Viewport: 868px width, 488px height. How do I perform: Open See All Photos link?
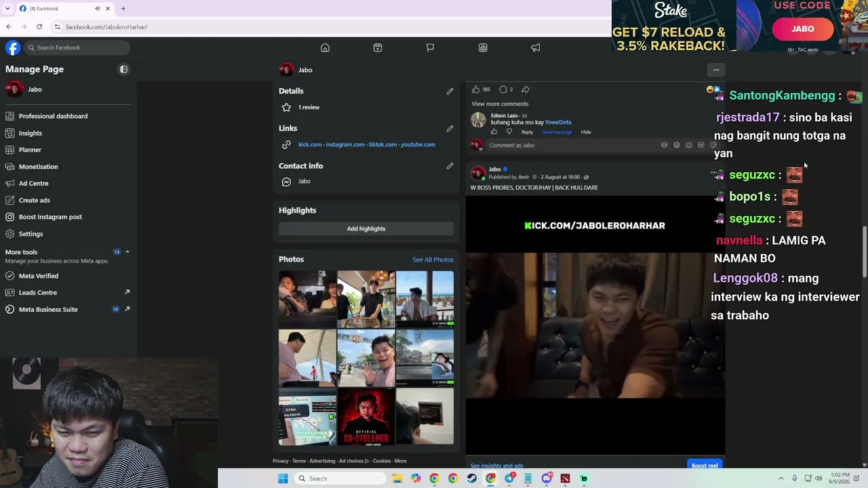[x=433, y=260]
